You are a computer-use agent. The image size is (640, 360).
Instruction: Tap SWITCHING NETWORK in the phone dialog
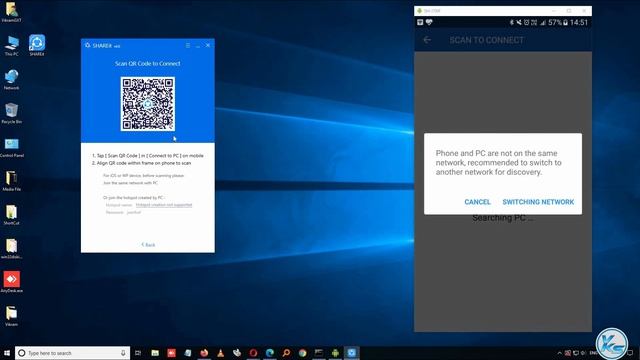538,202
